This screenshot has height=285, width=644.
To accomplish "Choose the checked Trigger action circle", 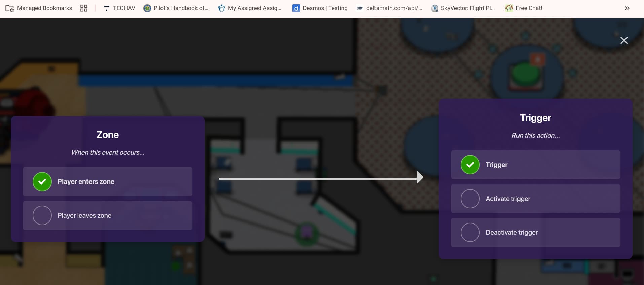I will coord(470,165).
